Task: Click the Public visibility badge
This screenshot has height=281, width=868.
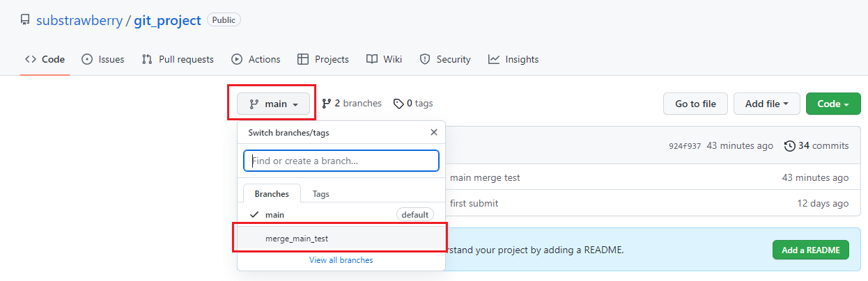Action: click(224, 20)
